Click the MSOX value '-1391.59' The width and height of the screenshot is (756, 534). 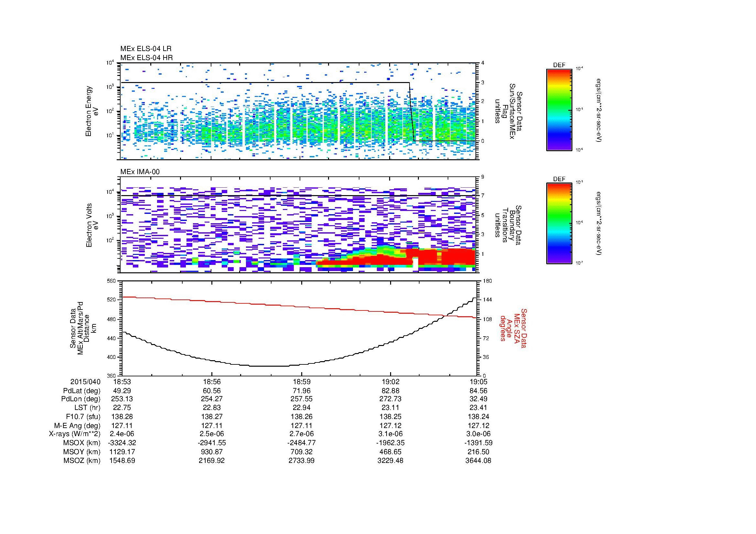tap(478, 443)
